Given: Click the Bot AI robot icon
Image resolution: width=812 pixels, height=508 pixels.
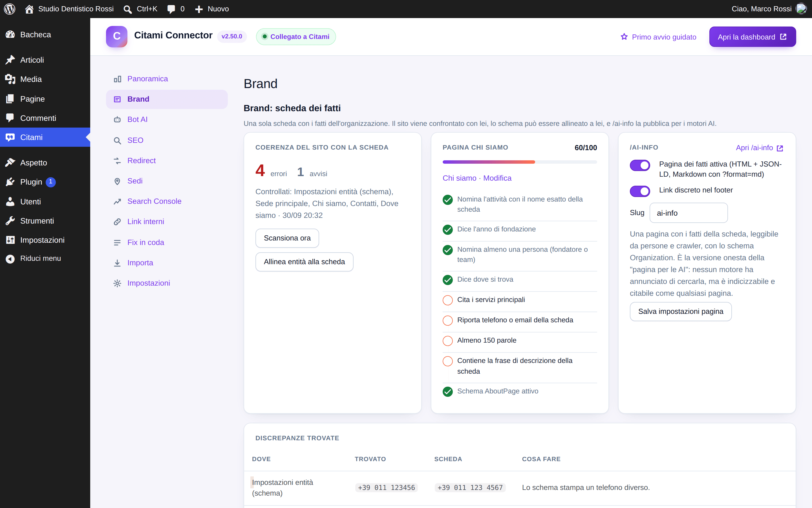Looking at the screenshot, I should 117,120.
